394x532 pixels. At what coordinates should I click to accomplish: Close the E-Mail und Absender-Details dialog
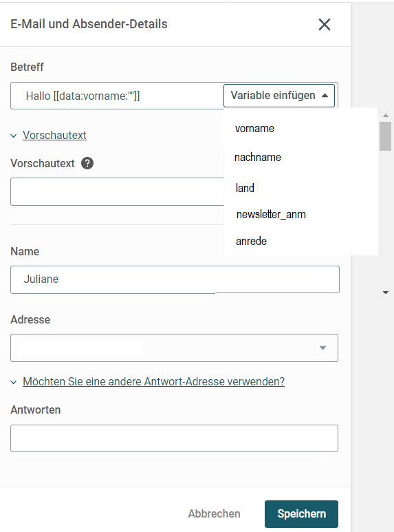[324, 24]
